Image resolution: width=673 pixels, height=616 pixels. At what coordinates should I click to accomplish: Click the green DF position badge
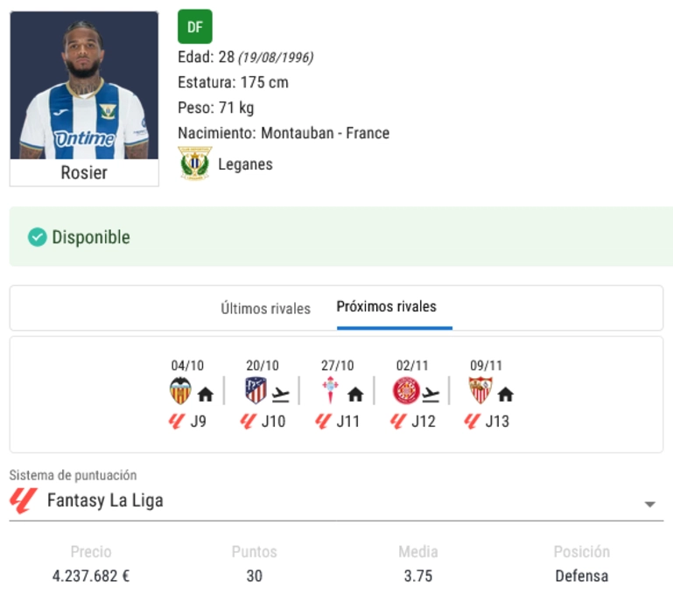tap(195, 26)
